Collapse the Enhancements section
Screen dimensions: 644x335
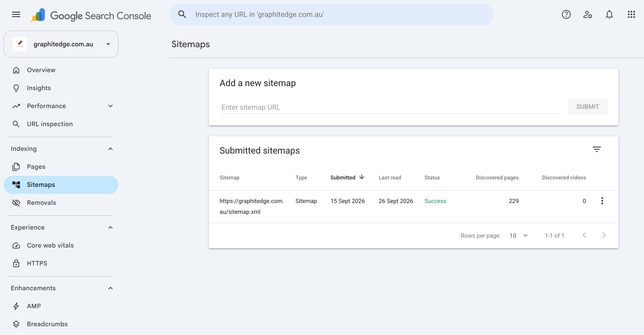110,288
